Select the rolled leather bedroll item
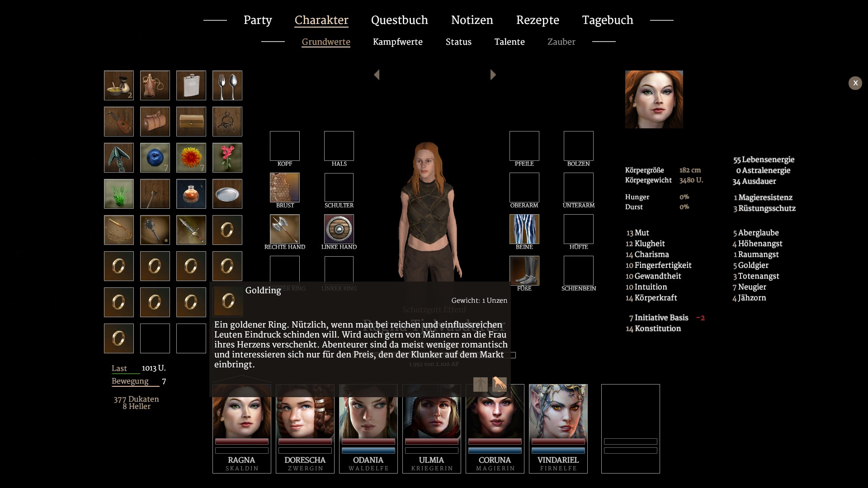Viewport: 868px width, 488px height. [x=155, y=122]
